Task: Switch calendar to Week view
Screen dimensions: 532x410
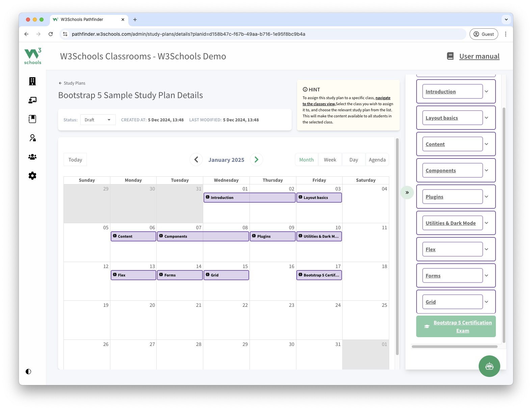Action: pos(330,160)
